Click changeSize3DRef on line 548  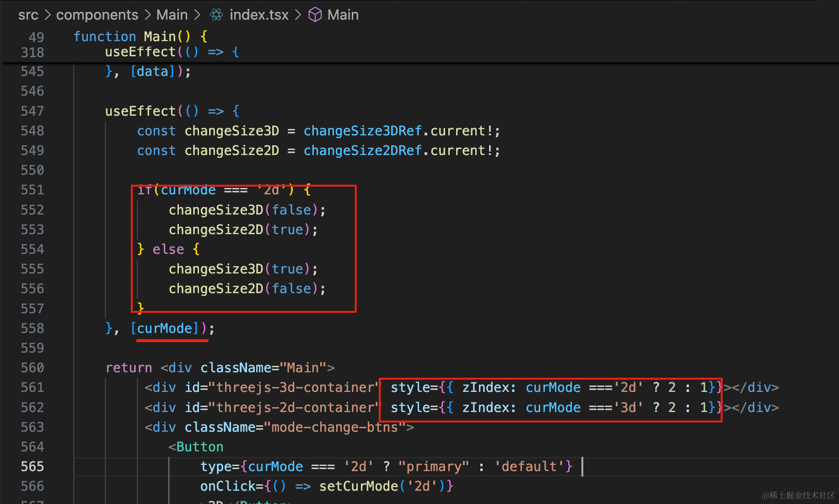point(363,131)
